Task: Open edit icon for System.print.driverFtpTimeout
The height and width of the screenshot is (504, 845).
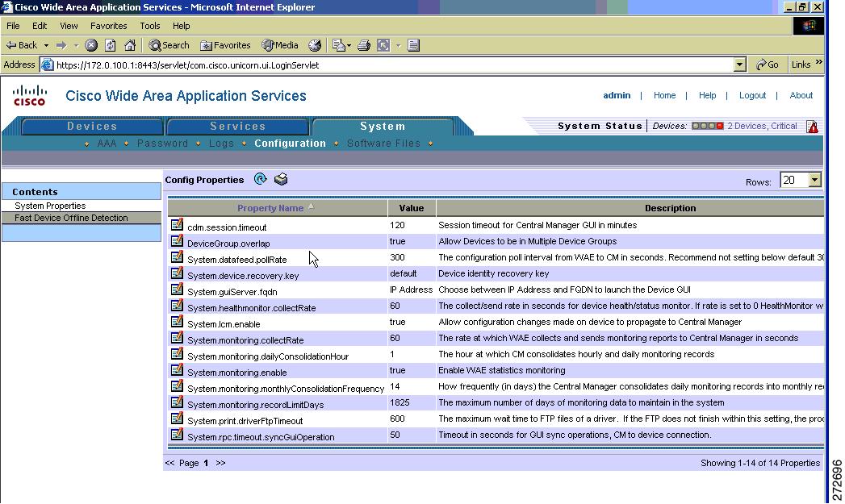Action: click(177, 419)
